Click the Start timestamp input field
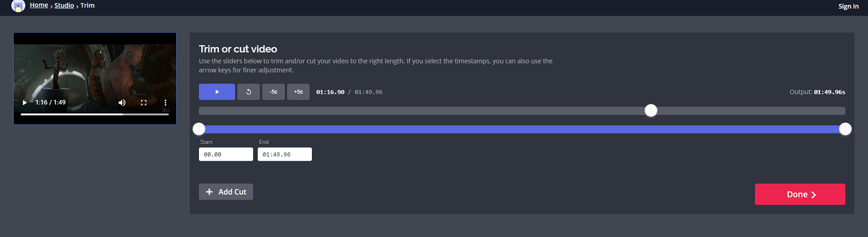Viewport: 868px width, 237px height. pos(226,154)
